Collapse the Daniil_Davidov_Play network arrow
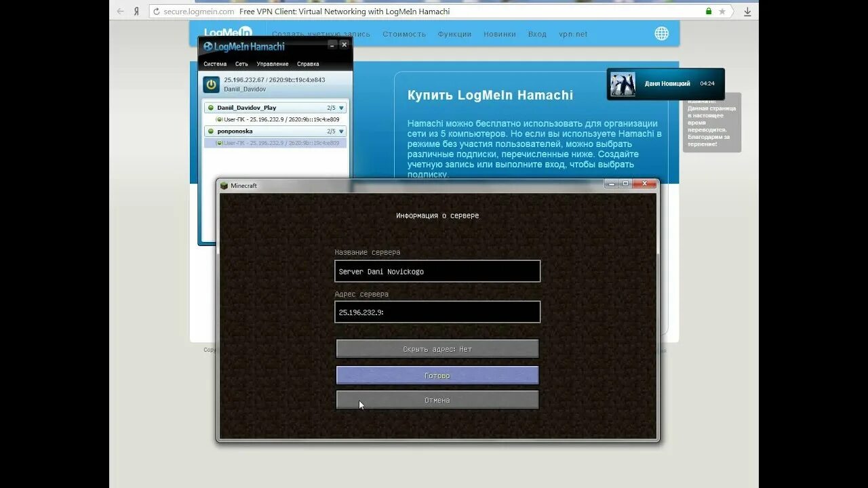The width and height of the screenshot is (868, 488). click(x=341, y=108)
